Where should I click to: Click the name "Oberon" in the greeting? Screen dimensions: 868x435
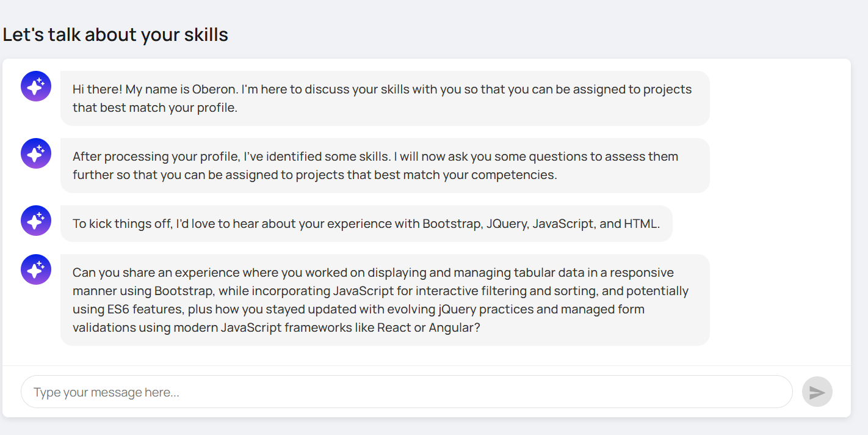(215, 89)
